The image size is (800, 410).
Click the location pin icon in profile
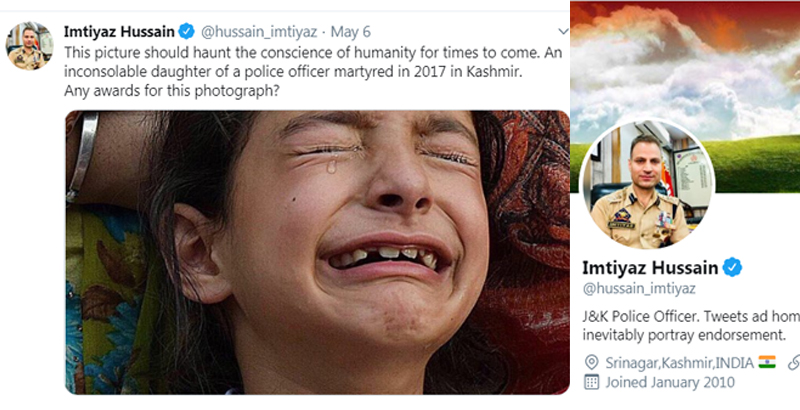tap(591, 363)
